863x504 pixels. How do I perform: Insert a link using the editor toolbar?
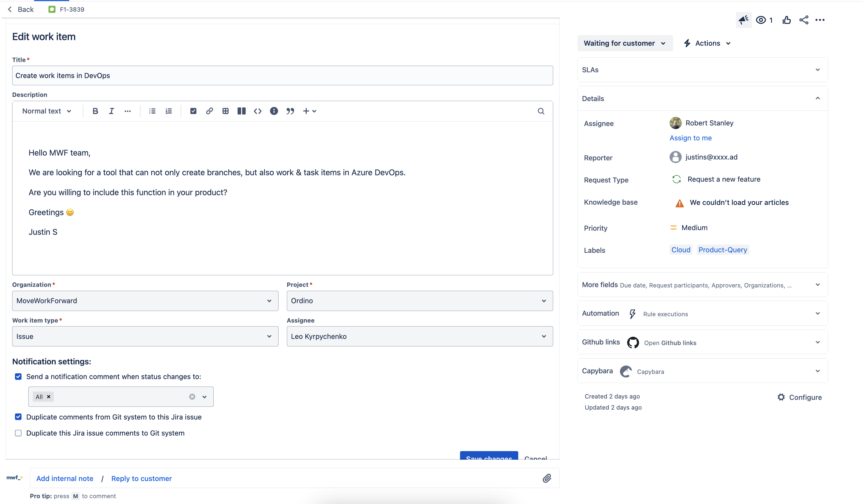pyautogui.click(x=209, y=111)
